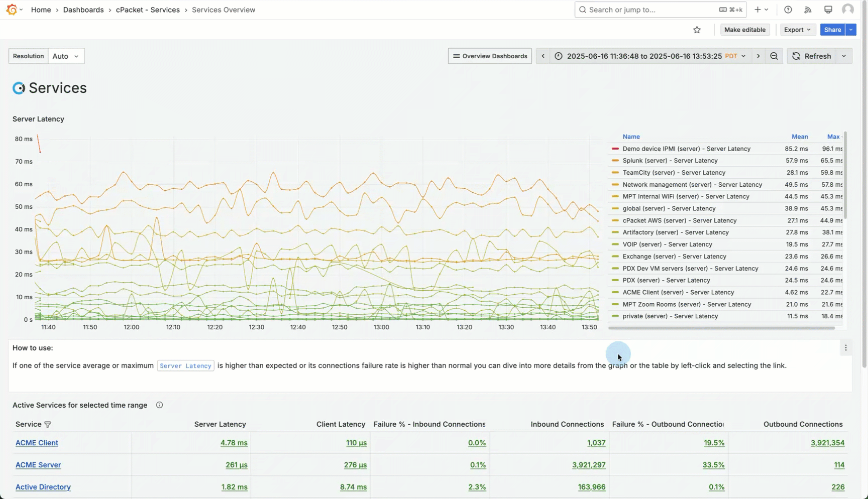Open the Export dropdown menu

(798, 30)
